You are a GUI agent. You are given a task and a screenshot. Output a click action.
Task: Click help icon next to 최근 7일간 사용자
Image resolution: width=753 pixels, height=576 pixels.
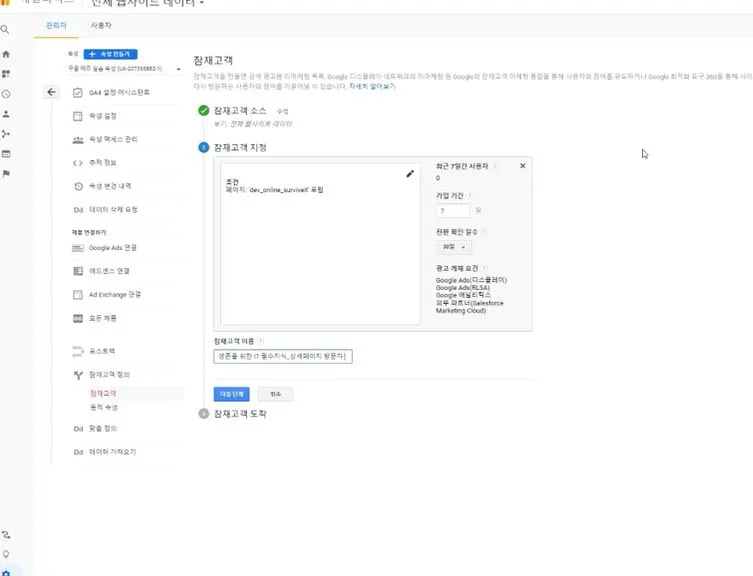click(x=495, y=166)
